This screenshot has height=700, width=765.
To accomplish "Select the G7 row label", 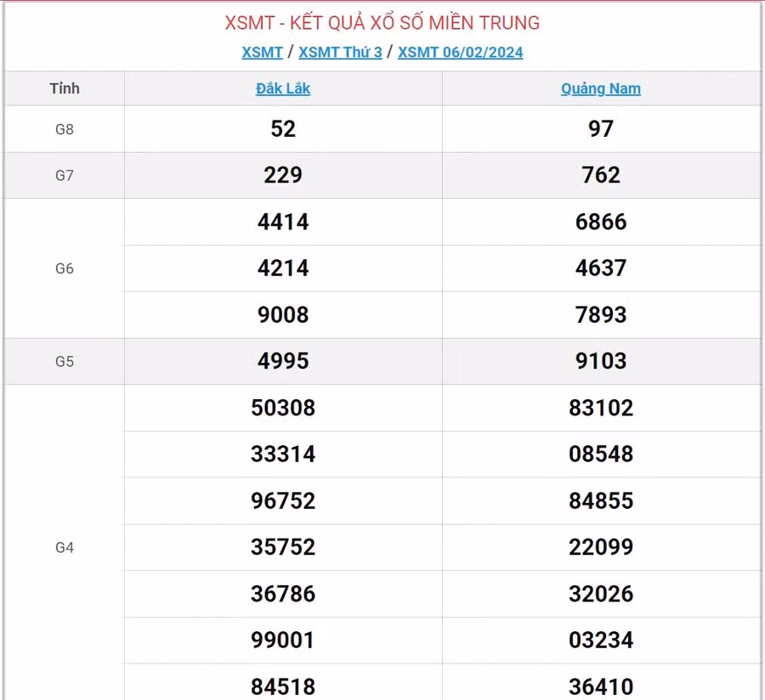I will click(65, 176).
